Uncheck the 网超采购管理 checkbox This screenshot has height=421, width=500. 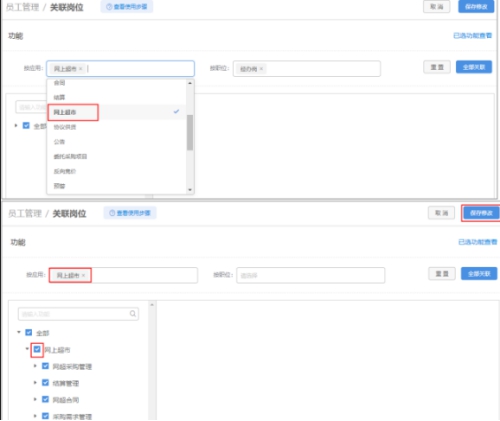pos(45,366)
